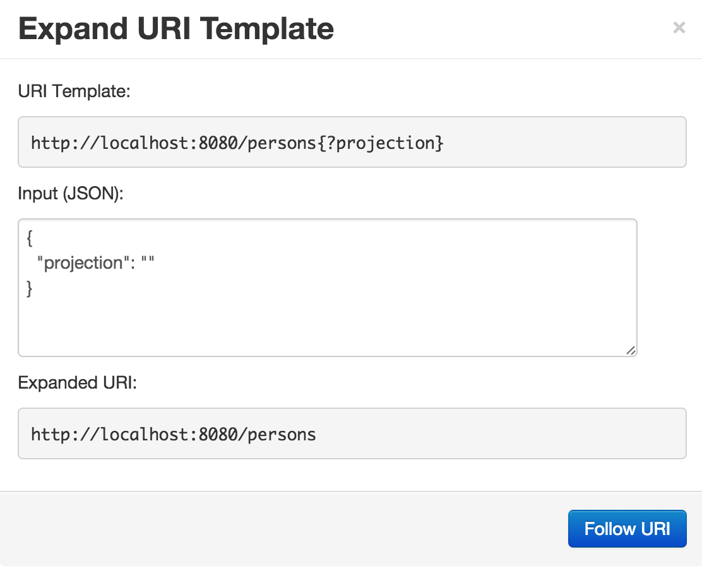Close the Expand URI Template dialog
702x588 pixels.
679,28
